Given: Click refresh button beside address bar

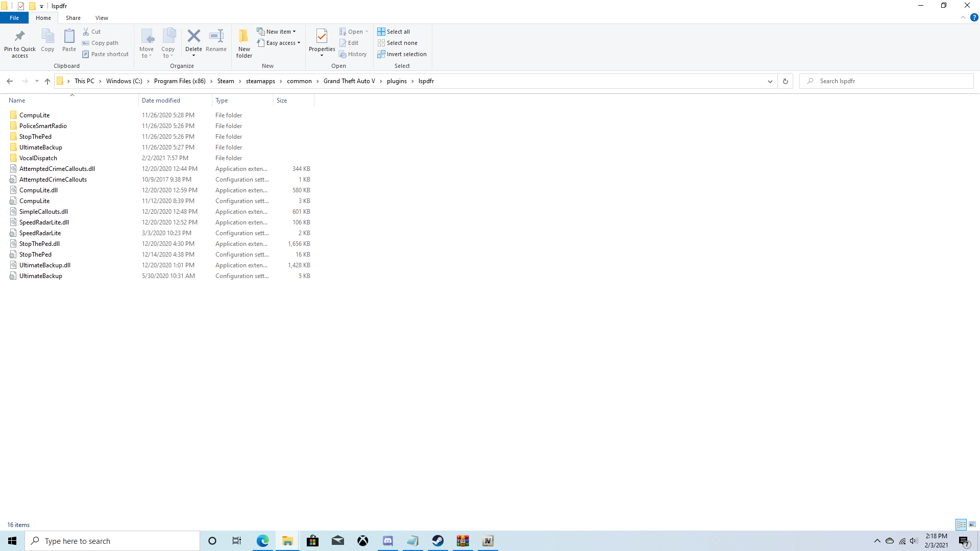Looking at the screenshot, I should tap(785, 81).
